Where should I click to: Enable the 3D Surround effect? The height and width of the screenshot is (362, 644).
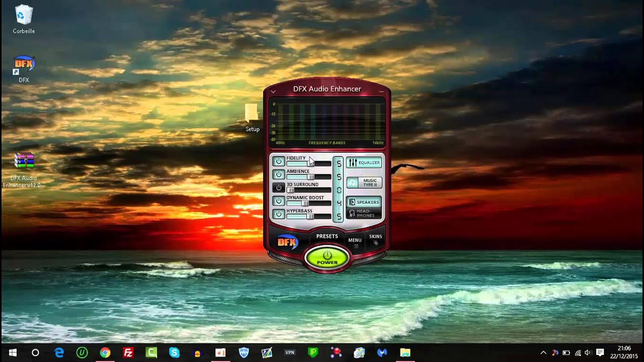click(278, 188)
